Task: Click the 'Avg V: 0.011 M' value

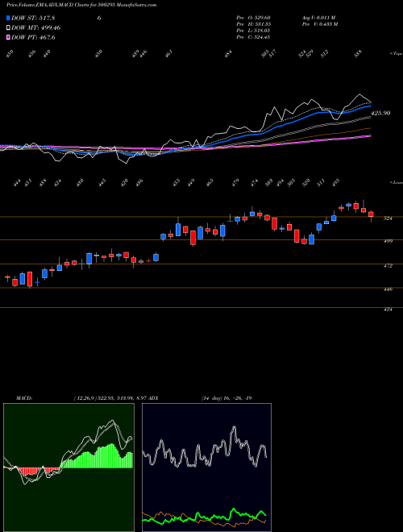Action: pyautogui.click(x=318, y=18)
